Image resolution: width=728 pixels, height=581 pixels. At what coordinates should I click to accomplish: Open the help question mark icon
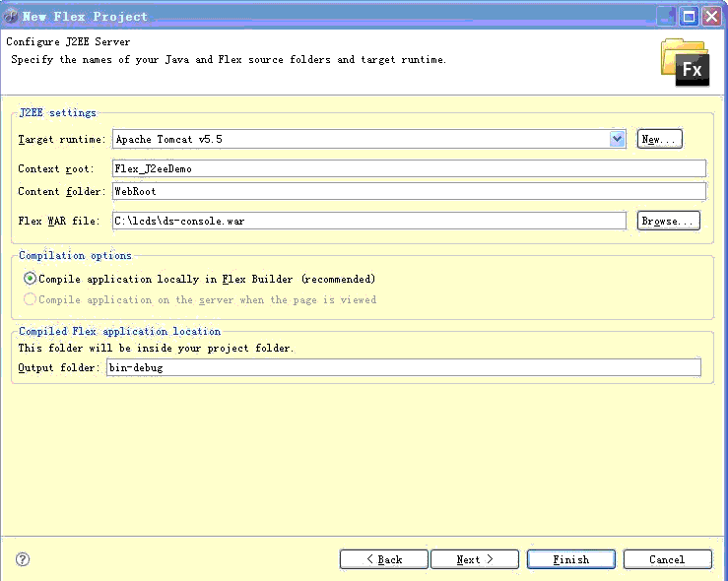[x=23, y=559]
